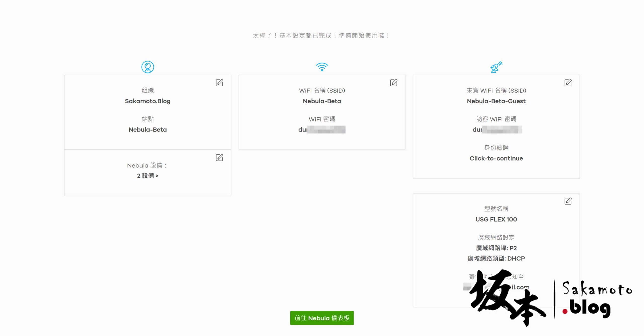
Task: Click the blurred WiFi 密碼 value
Action: 322,130
